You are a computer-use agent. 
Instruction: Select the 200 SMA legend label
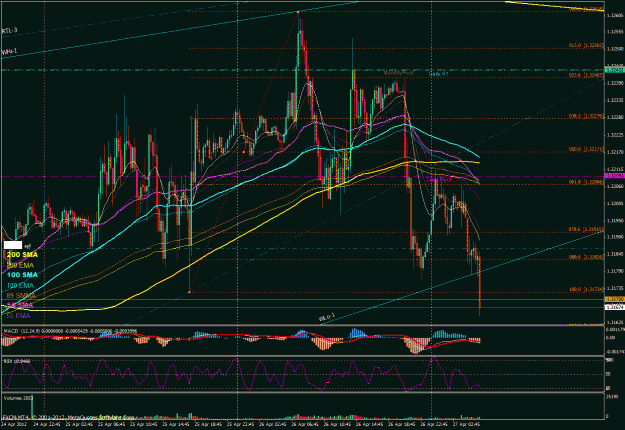pyautogui.click(x=22, y=254)
